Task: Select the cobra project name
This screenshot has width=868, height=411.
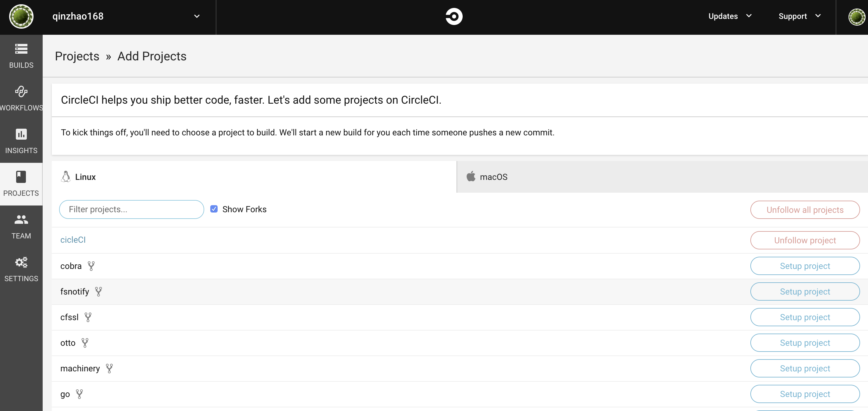Action: [71, 266]
